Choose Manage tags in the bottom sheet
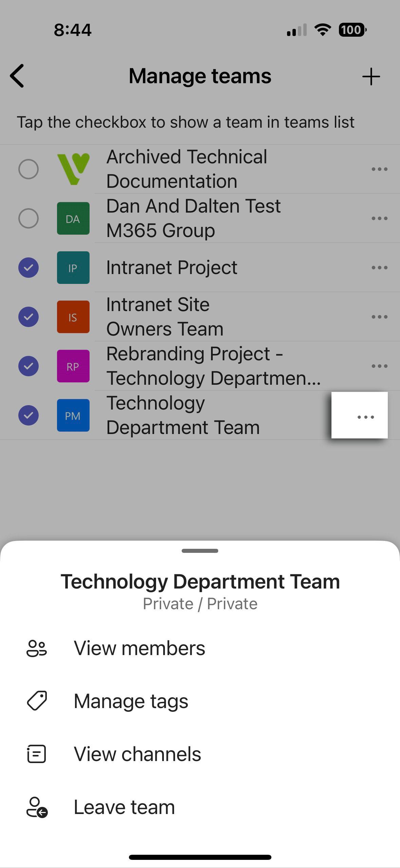 131,701
